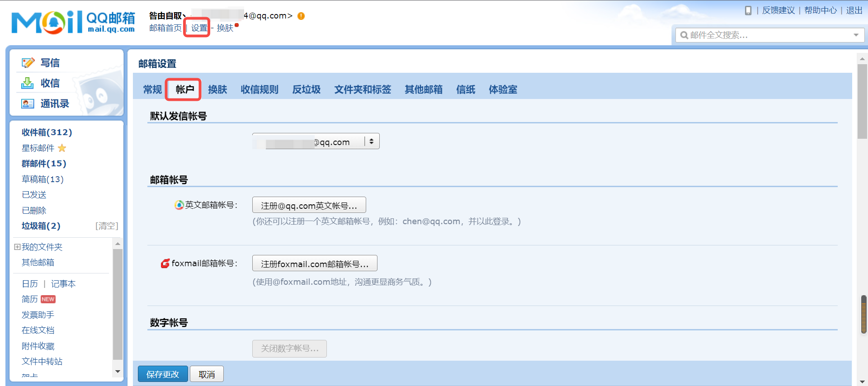The image size is (868, 386).
Task: Click 注册@qq.com英文帐号 button
Action: 309,205
